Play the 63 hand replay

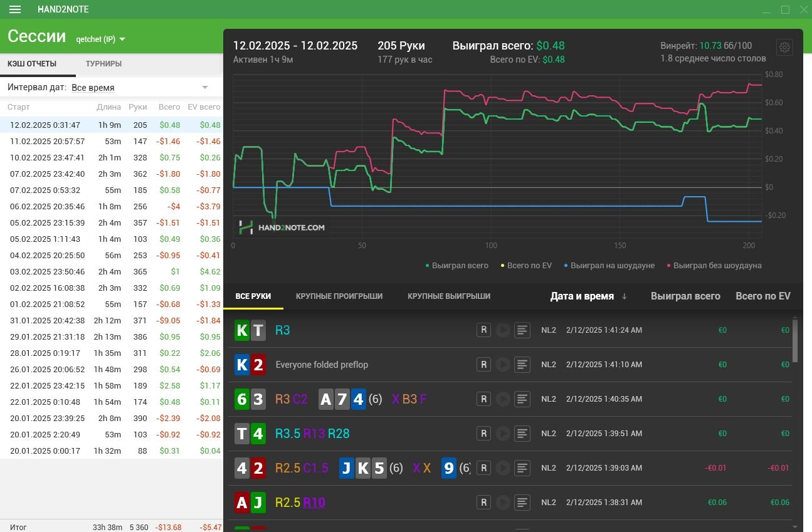coord(503,399)
